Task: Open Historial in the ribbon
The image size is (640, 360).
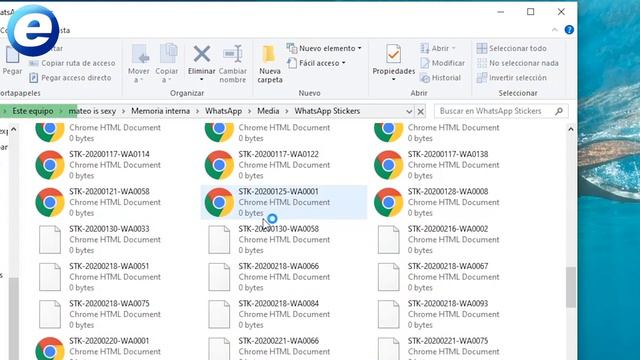Action: tap(440, 78)
